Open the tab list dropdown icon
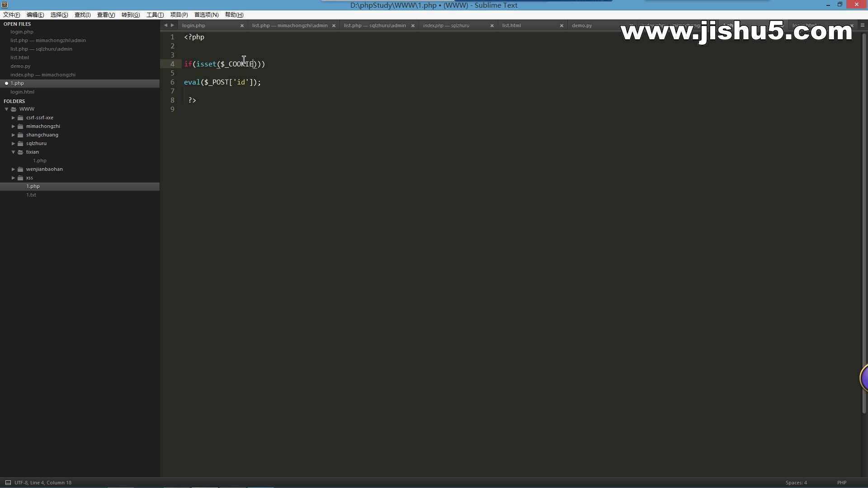 863,25
